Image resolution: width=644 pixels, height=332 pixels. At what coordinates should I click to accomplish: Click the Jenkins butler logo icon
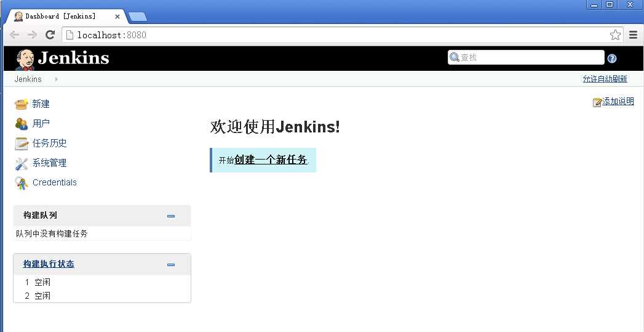25,60
